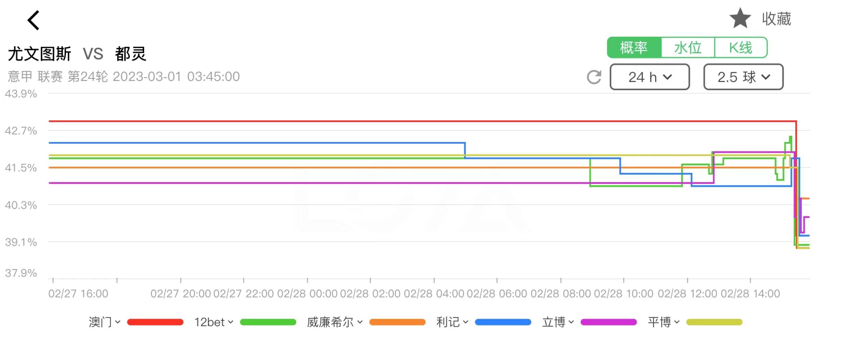This screenshot has width=868, height=341.
Task: Click the green 12bet legend line icon
Action: pos(269,322)
